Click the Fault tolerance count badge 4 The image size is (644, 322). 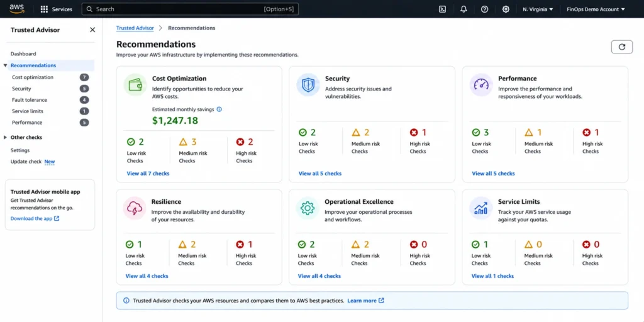(84, 100)
